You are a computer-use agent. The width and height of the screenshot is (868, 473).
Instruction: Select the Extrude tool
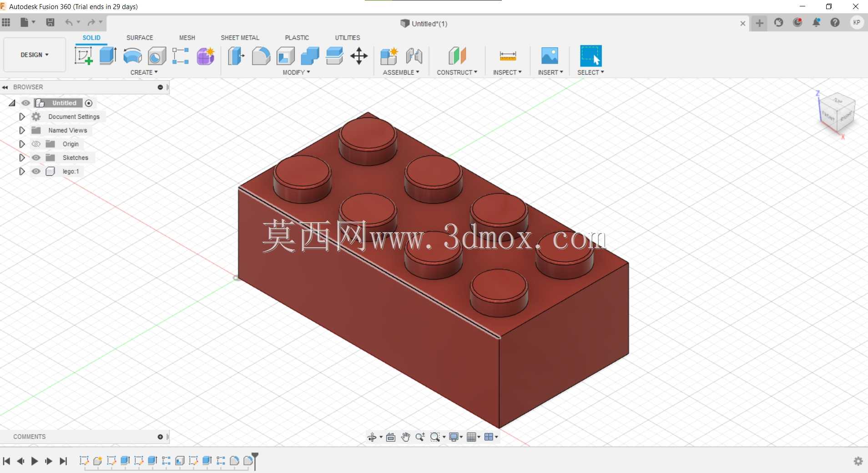pos(108,56)
